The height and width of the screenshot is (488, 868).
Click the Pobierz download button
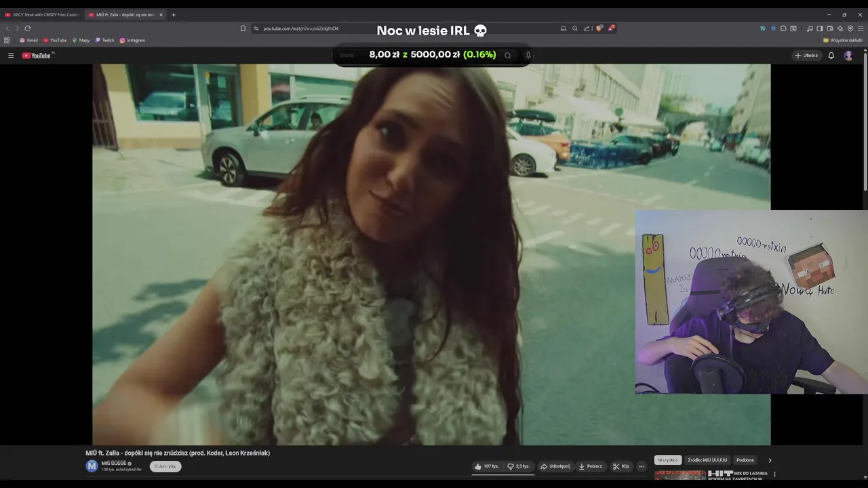tap(590, 466)
